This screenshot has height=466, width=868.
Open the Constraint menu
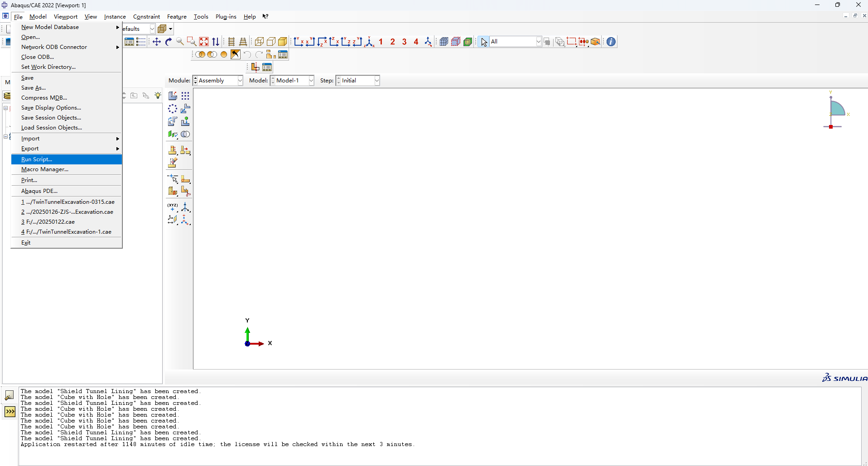coord(146,17)
